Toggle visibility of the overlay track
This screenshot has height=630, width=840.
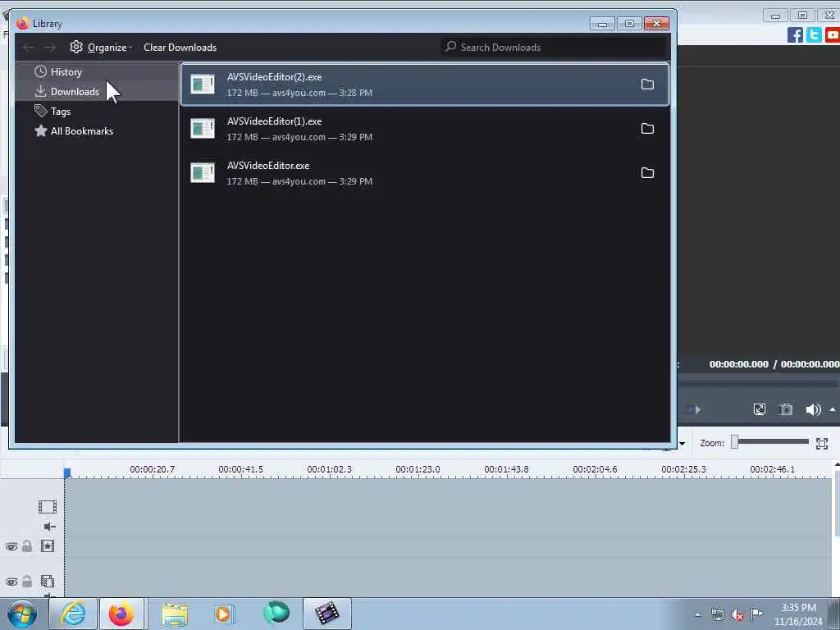tap(11, 582)
